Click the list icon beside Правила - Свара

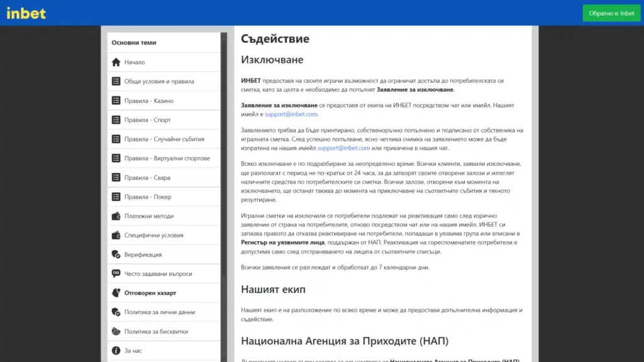pos(116,177)
